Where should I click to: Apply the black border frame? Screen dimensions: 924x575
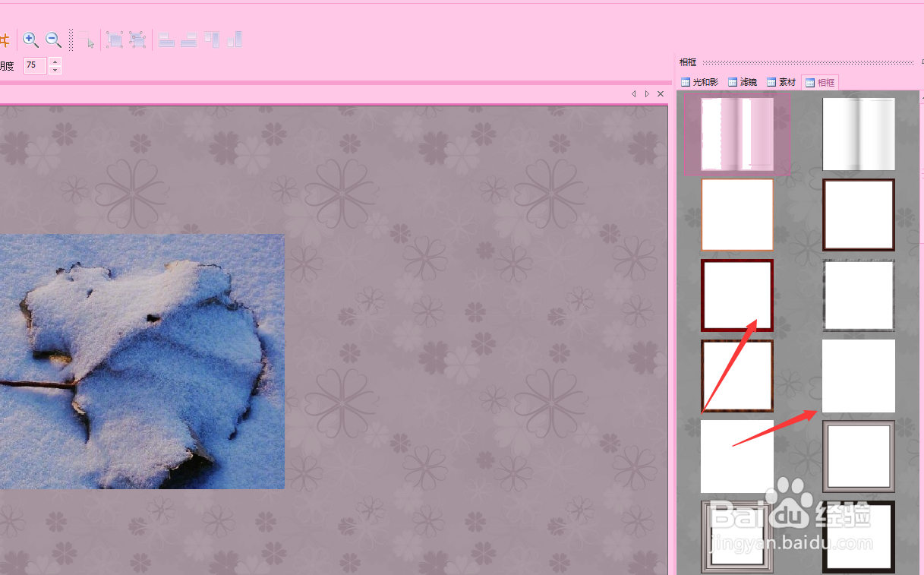pos(859,537)
